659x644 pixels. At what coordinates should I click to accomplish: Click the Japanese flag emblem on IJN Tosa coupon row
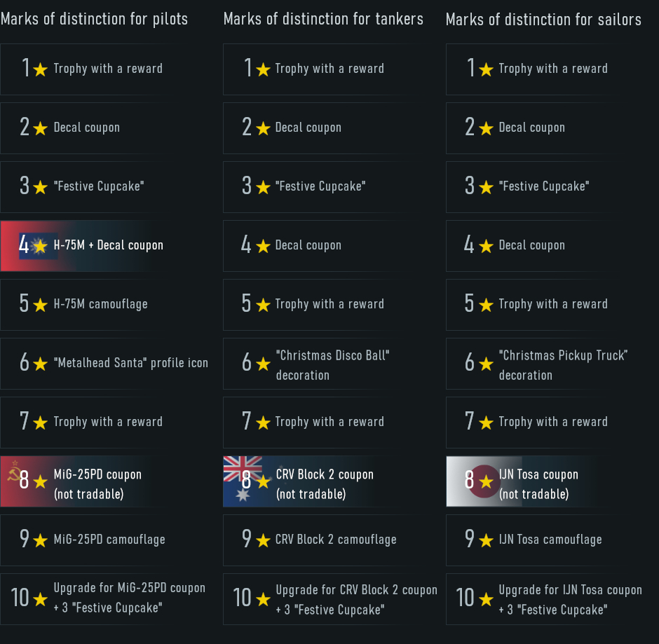(484, 481)
